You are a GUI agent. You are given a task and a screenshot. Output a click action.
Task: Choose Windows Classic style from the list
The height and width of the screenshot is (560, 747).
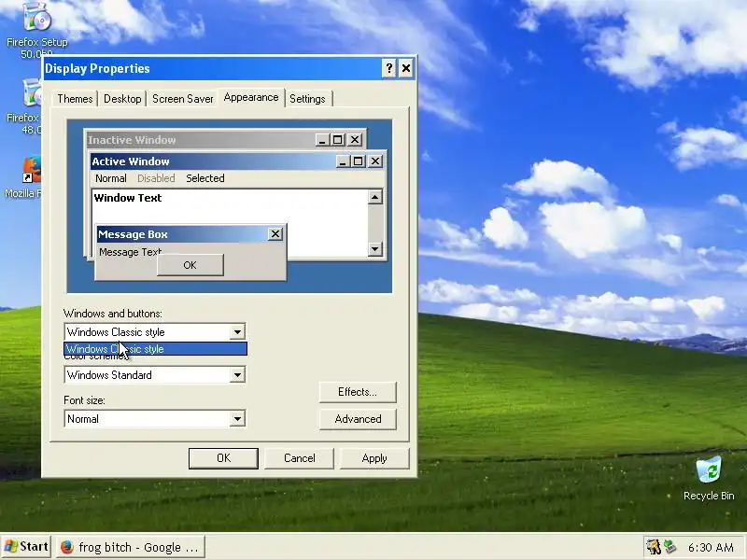tap(155, 349)
